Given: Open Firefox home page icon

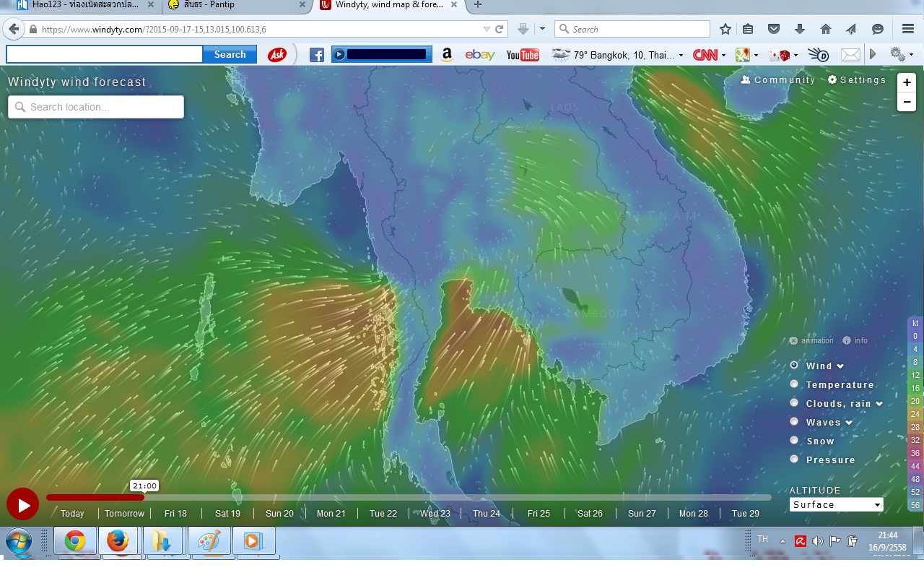Looking at the screenshot, I should click(826, 29).
